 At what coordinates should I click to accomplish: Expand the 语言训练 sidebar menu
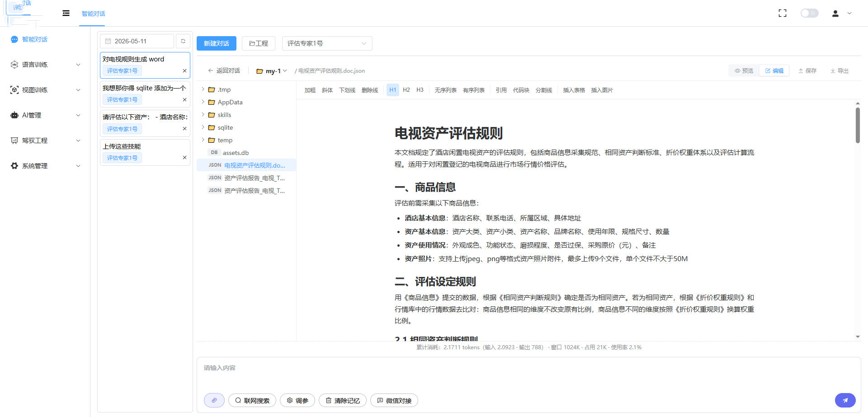coord(45,65)
